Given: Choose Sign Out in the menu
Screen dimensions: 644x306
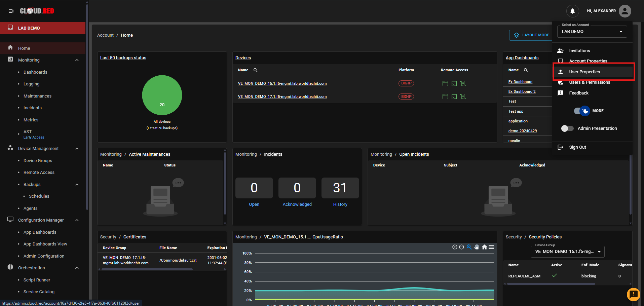Looking at the screenshot, I should [x=577, y=147].
